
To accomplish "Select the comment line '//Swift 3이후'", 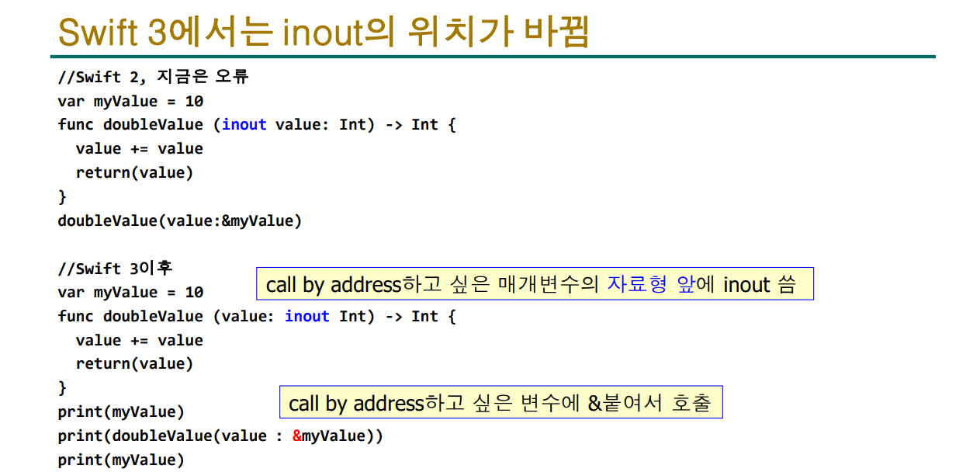I will [x=115, y=269].
